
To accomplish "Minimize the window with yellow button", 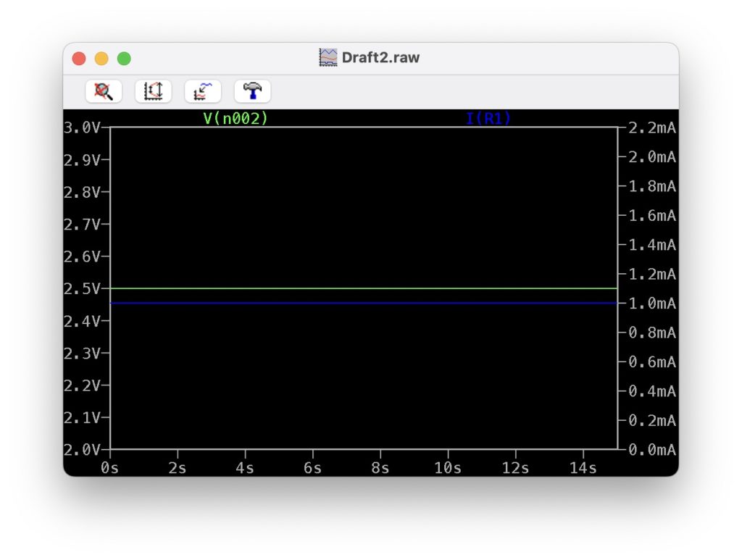I will point(101,59).
